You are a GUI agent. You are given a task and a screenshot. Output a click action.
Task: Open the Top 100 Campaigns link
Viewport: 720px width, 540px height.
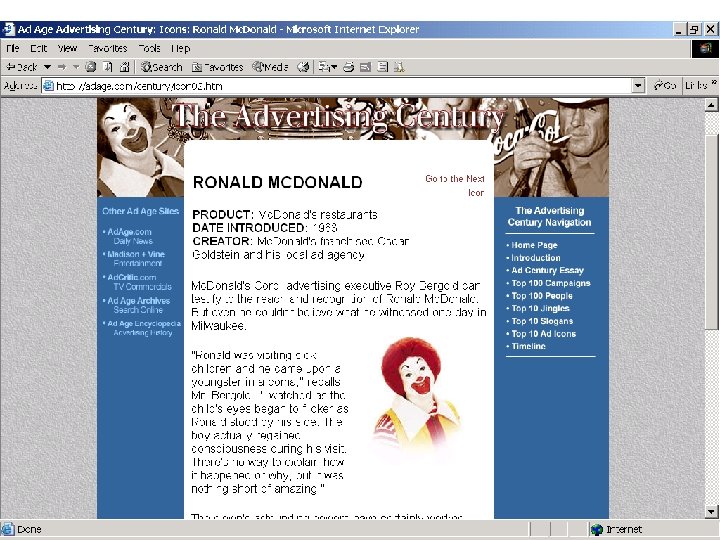551,283
